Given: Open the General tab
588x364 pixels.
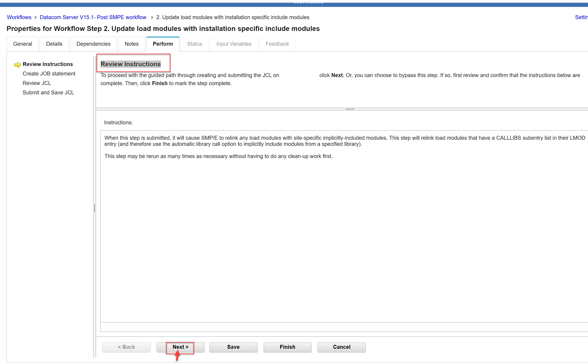Looking at the screenshot, I should 22,44.
